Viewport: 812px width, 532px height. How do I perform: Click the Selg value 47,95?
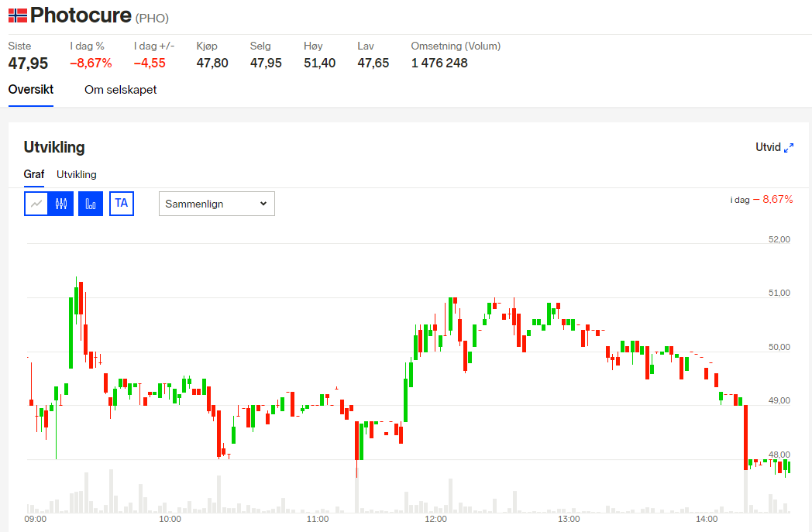coord(267,63)
